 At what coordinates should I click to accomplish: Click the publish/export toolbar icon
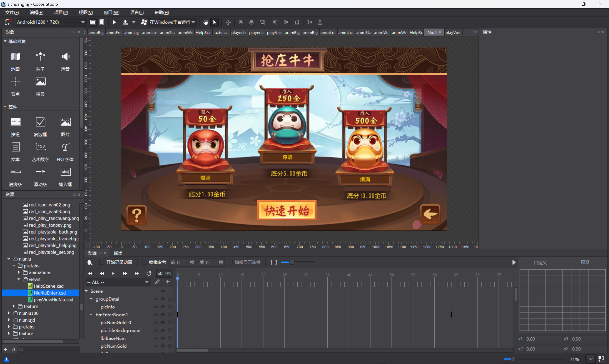pos(125,22)
